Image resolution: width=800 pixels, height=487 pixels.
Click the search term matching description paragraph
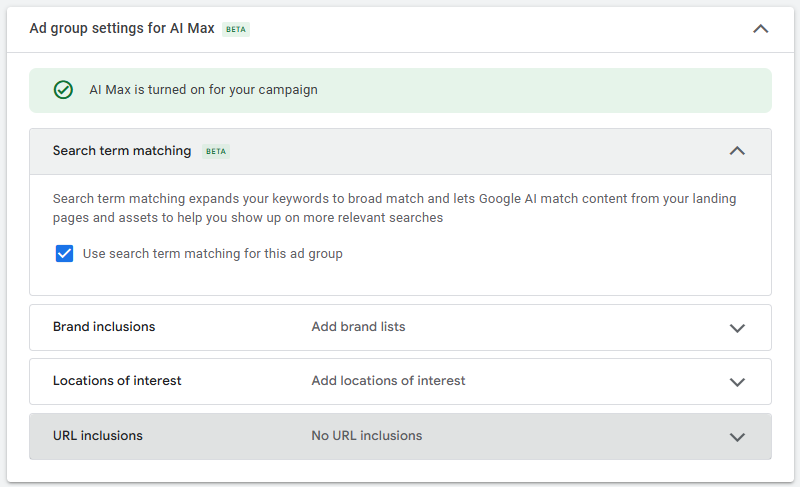(x=394, y=208)
